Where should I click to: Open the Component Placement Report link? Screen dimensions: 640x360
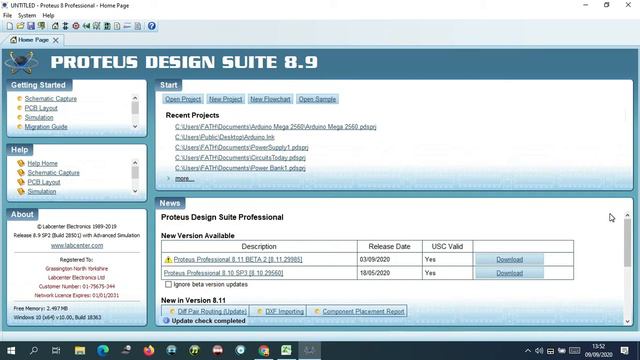coord(363,311)
